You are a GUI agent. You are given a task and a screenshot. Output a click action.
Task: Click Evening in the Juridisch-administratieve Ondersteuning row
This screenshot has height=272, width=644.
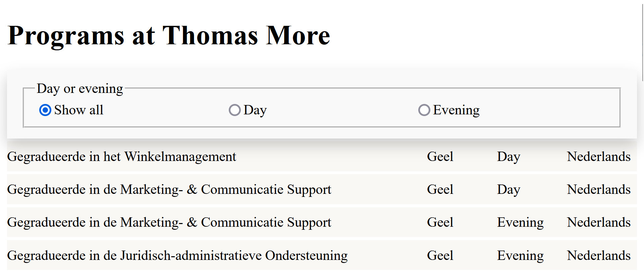tap(520, 256)
